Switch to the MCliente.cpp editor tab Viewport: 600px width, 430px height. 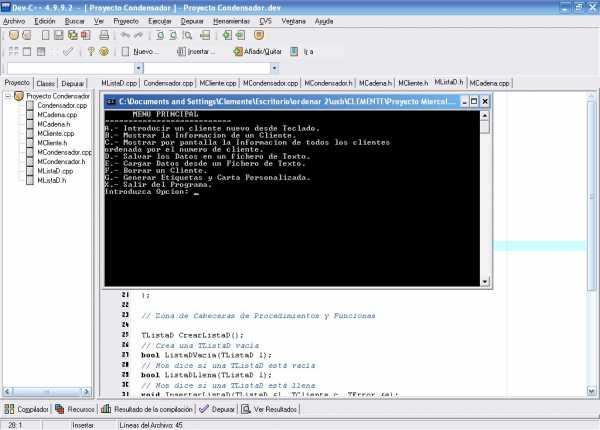(x=218, y=83)
